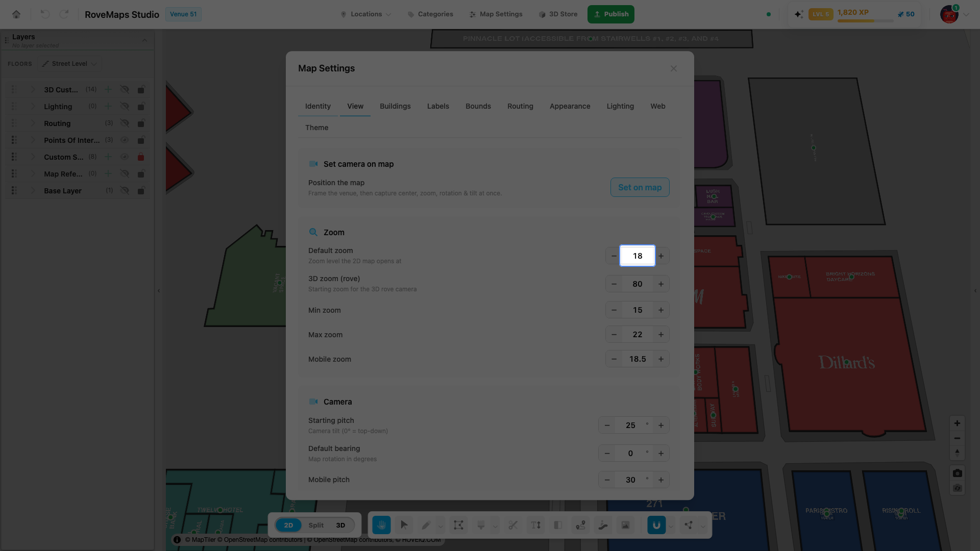980x551 pixels.
Task: Switch to 3D view mode
Action: [340, 525]
